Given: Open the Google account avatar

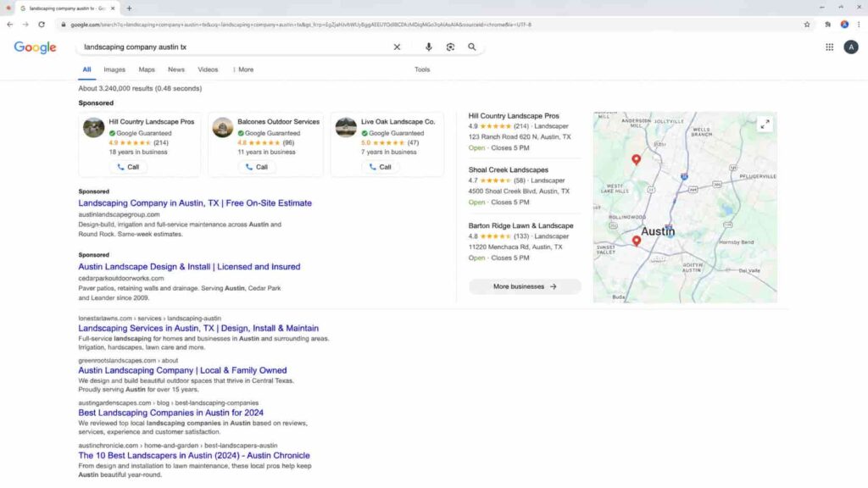Looking at the screenshot, I should [851, 47].
